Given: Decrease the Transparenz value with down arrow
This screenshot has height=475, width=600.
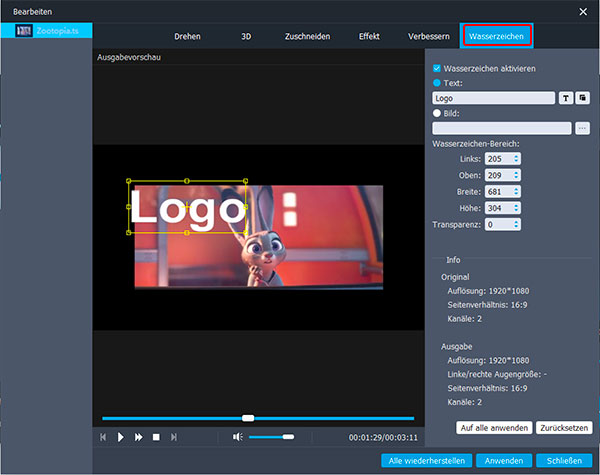Looking at the screenshot, I should coord(516,227).
